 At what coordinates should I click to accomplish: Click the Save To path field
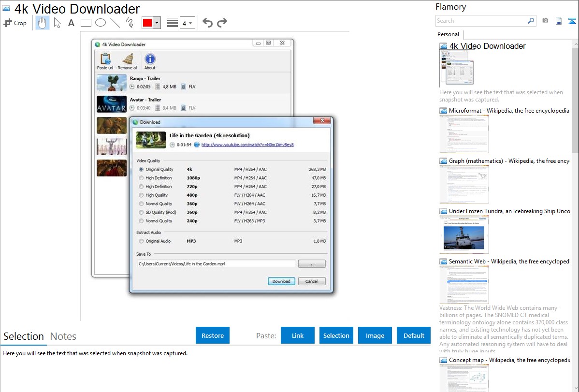pyautogui.click(x=217, y=264)
